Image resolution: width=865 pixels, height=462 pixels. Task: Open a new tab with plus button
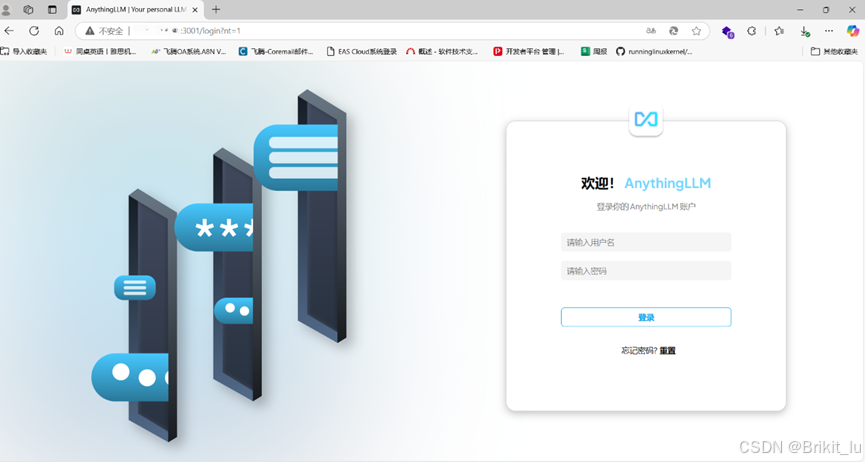pos(216,9)
